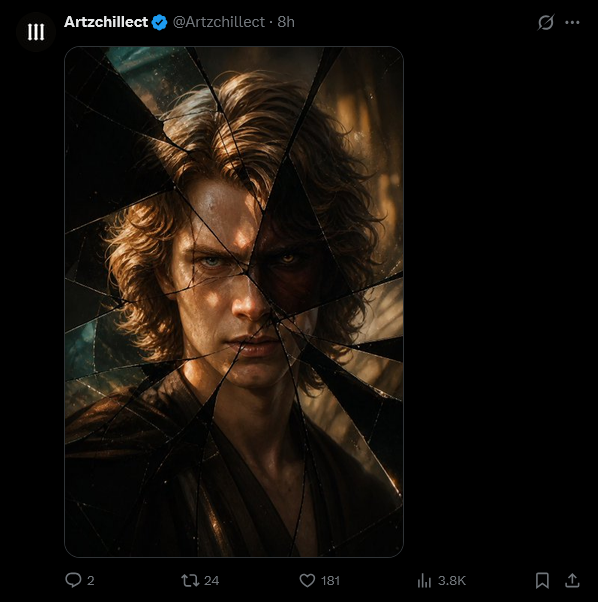The height and width of the screenshot is (602, 598).
Task: Click the portrait's blue eye in artwork
Action: [211, 262]
